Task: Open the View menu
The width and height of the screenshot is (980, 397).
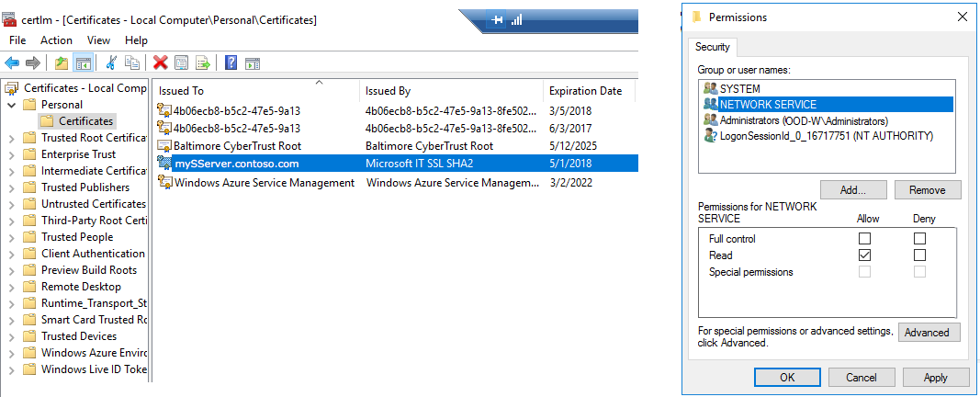Action: click(99, 40)
